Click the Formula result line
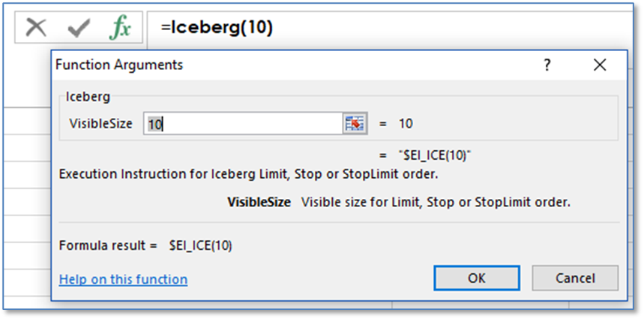 pos(145,245)
